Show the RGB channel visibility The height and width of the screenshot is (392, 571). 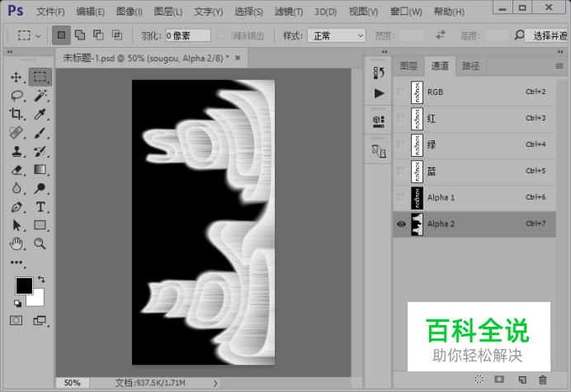pos(401,92)
